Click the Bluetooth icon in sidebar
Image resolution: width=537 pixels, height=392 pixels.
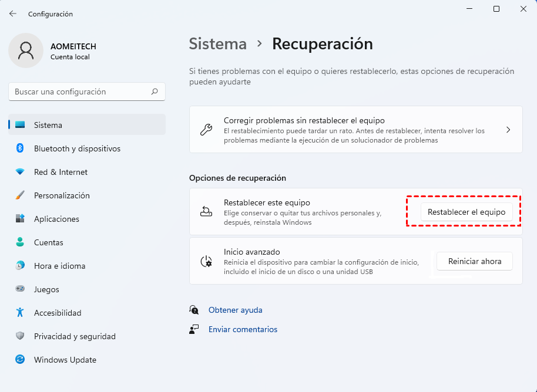(x=20, y=148)
